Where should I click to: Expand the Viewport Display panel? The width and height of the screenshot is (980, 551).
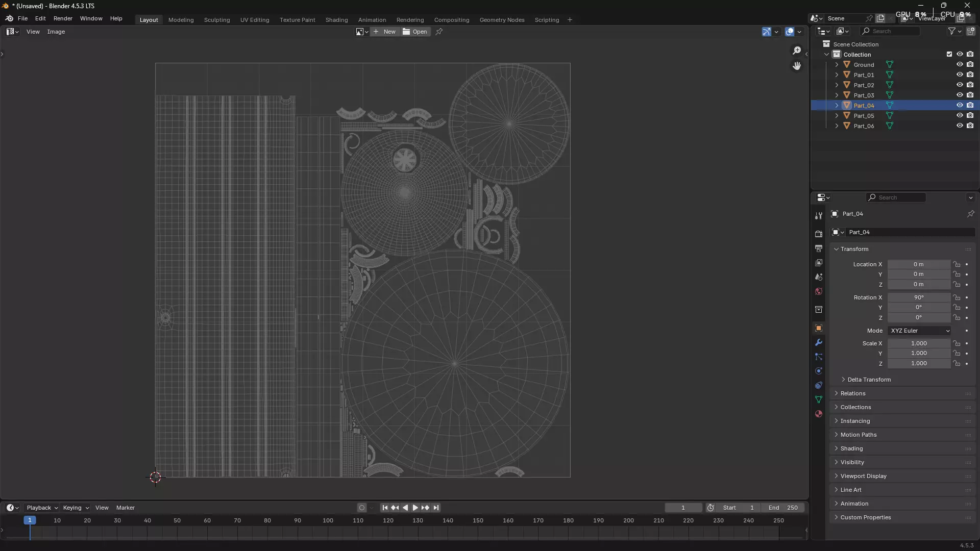point(863,476)
